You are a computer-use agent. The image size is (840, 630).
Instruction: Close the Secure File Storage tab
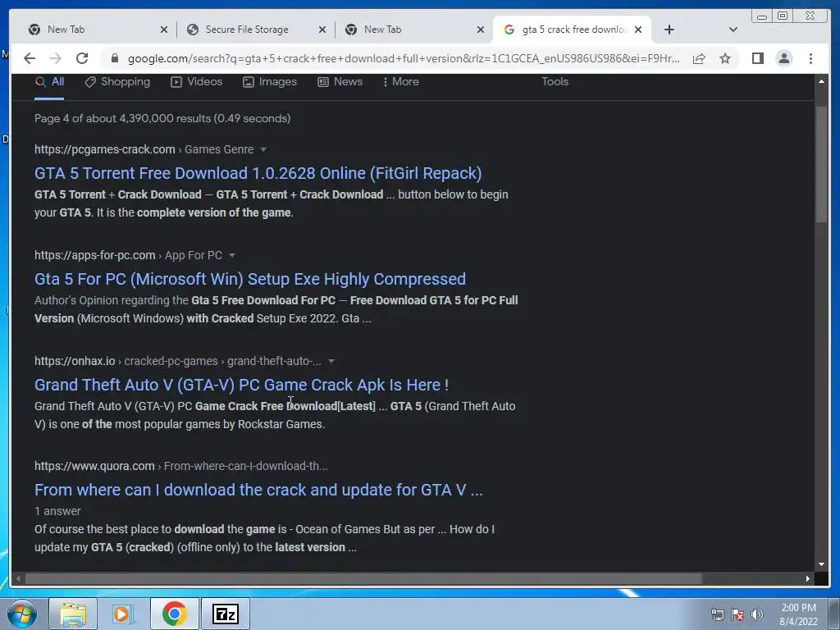(x=322, y=30)
